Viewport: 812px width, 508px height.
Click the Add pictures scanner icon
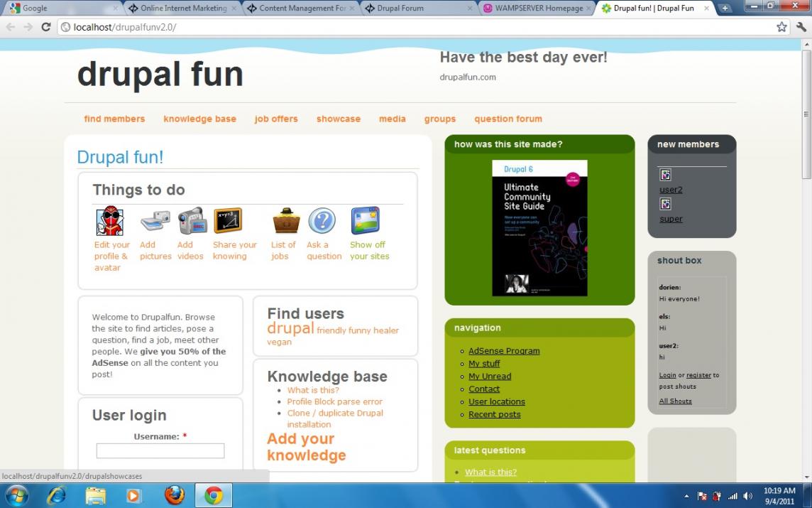155,221
